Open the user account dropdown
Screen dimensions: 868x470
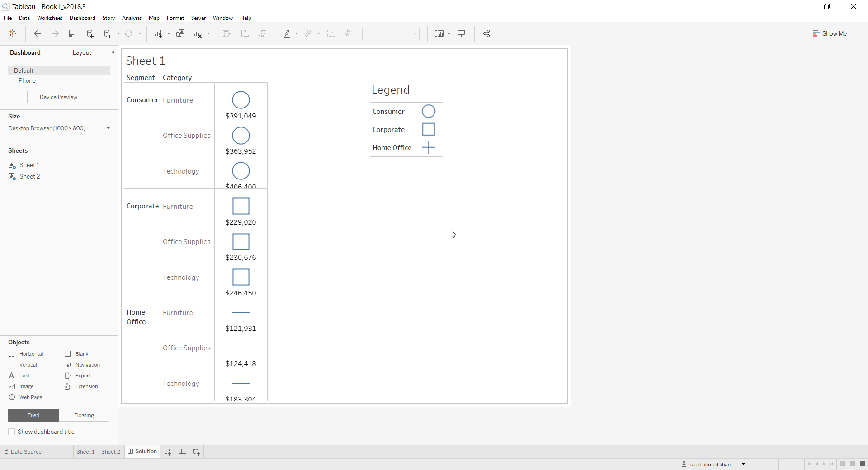pos(743,464)
